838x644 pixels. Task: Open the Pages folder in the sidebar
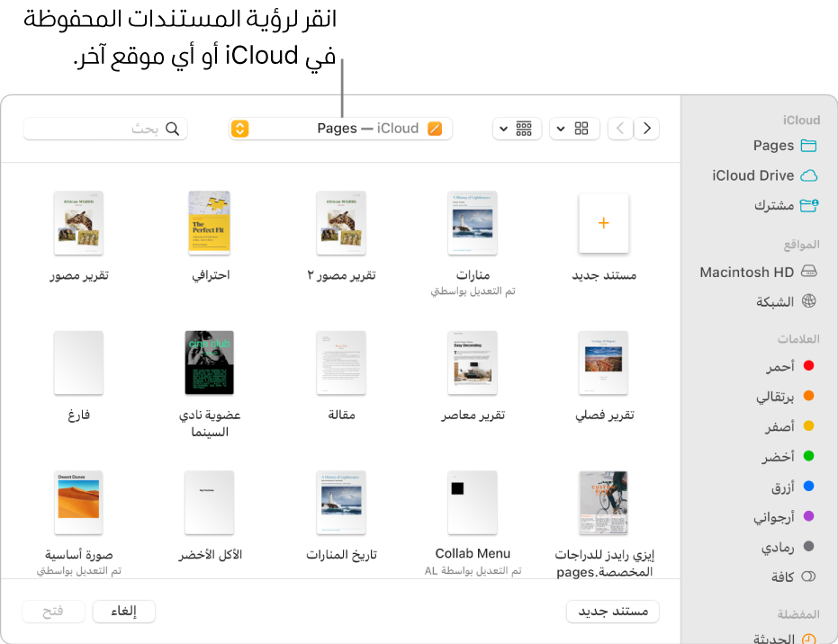(x=785, y=145)
